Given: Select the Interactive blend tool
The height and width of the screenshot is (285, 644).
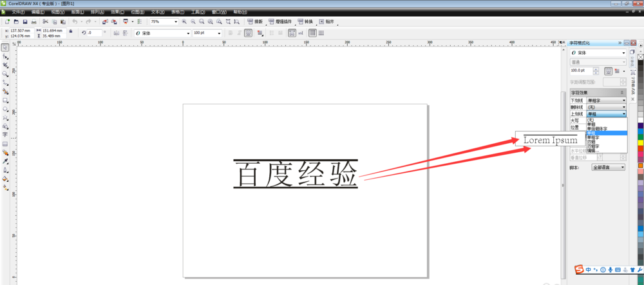Looking at the screenshot, I should pyautogui.click(x=5, y=153).
